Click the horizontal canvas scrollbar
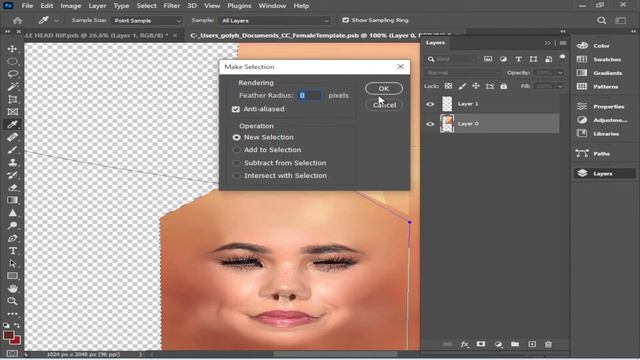640x360 pixels. tap(336, 354)
